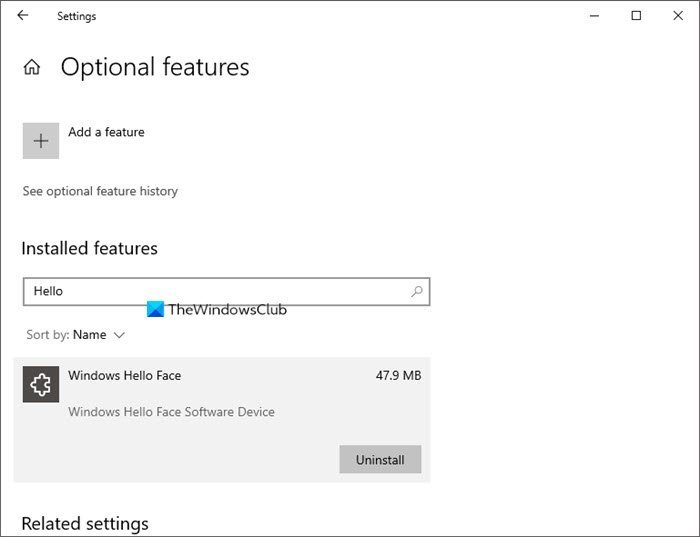Click the Optional features page heading

[x=155, y=67]
